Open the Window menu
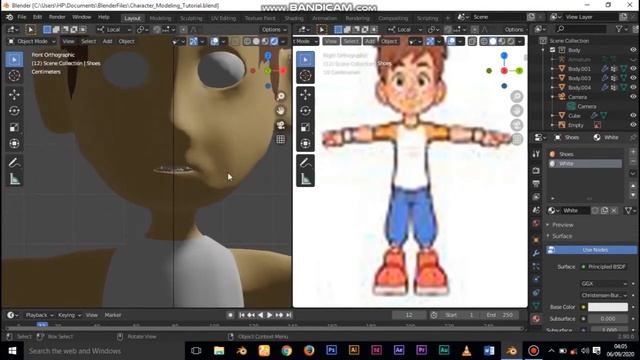Screen dimensions: 640x360 (x=82, y=17)
